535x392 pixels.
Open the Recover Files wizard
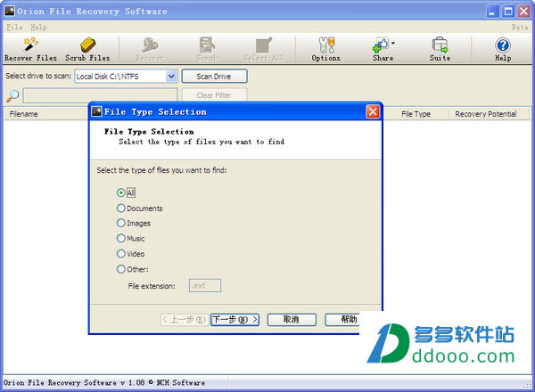[30, 49]
